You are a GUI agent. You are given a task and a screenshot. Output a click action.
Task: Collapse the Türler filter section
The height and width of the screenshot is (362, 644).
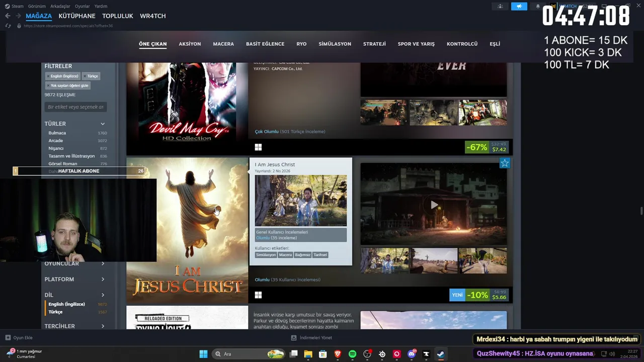(x=74, y=124)
